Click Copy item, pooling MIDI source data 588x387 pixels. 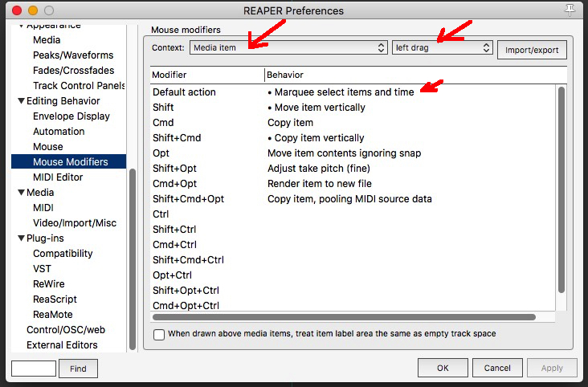349,199
